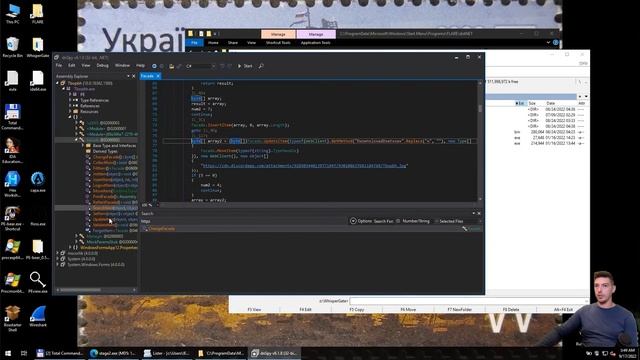Expand the Type References node

click(x=70, y=100)
